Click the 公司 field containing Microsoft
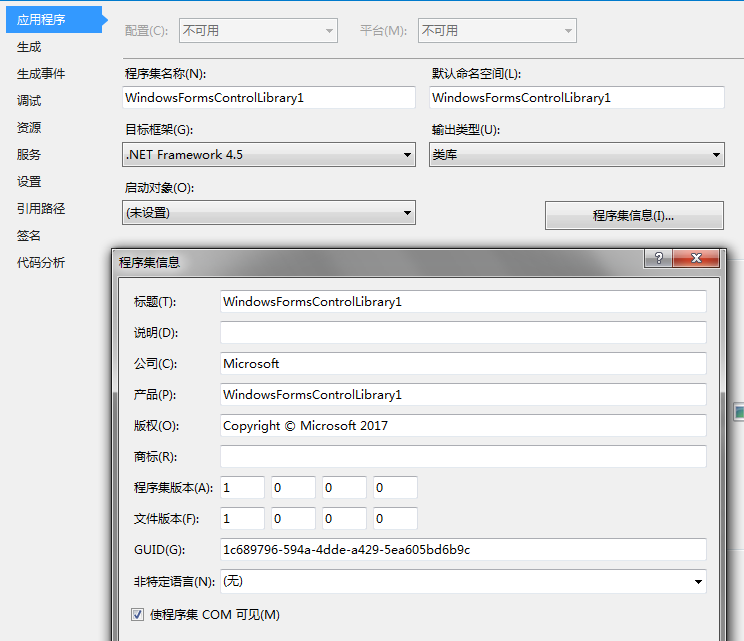The height and width of the screenshot is (641, 744). tap(463, 363)
